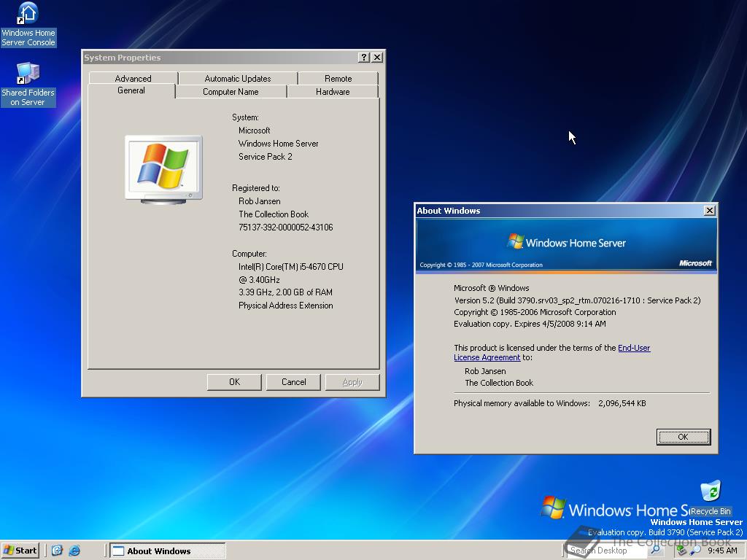Click the Apply button in System Properties

pos(352,382)
